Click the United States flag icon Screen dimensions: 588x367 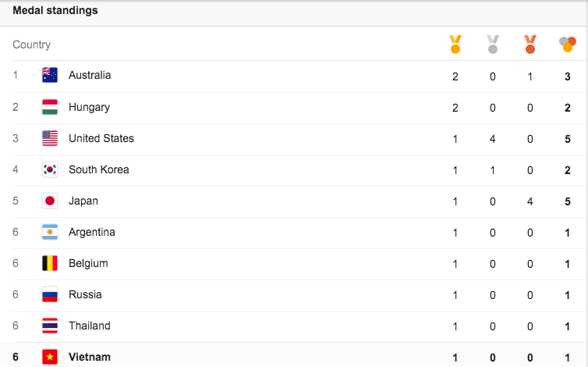[50, 138]
